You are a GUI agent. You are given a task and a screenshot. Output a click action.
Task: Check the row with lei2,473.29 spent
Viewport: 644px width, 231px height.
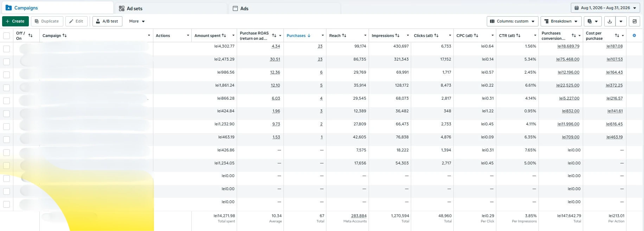[x=6, y=62]
